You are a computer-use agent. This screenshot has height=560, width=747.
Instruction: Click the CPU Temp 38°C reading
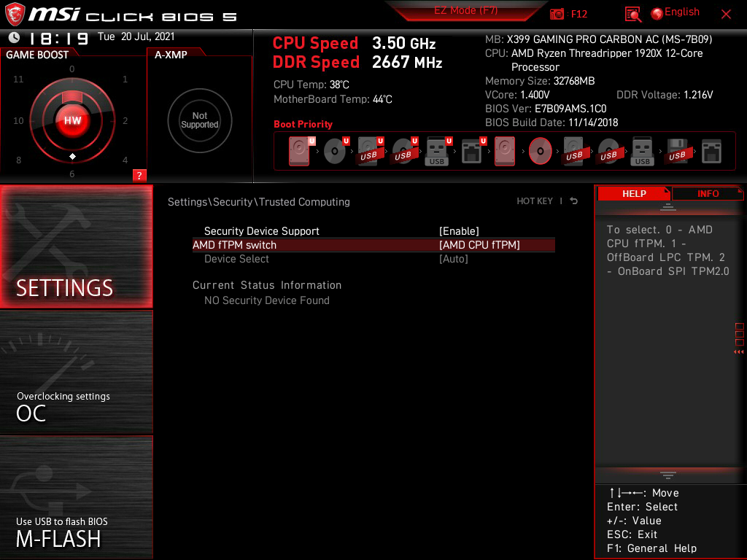(311, 85)
